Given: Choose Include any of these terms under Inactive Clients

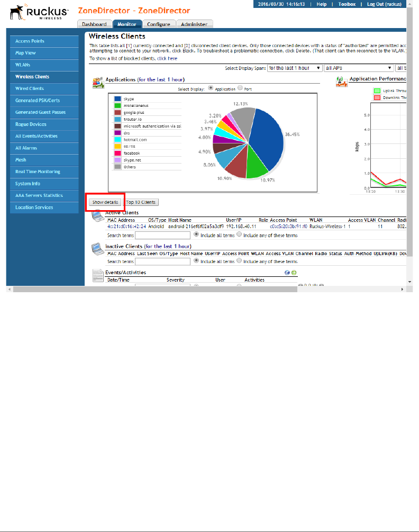Looking at the screenshot, I should tap(239, 260).
